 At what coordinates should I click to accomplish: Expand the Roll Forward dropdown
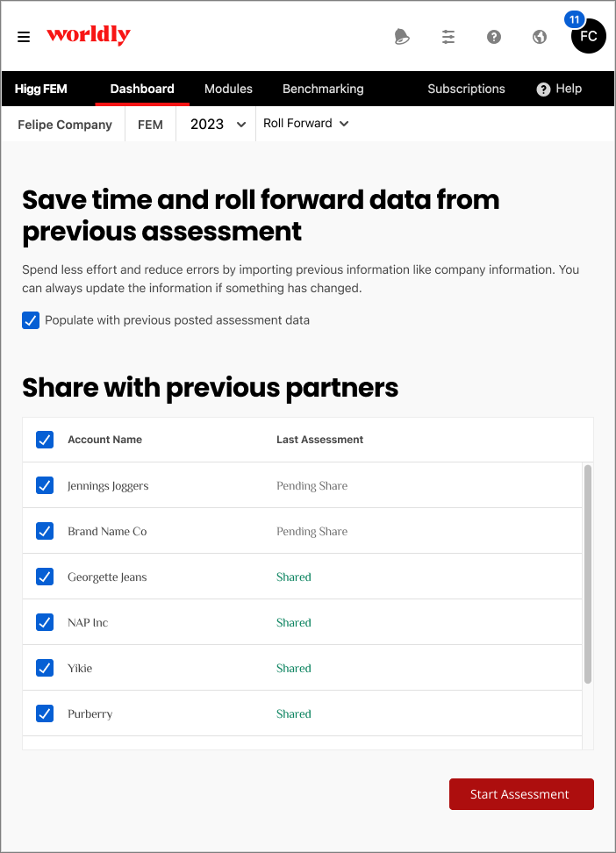[306, 124]
